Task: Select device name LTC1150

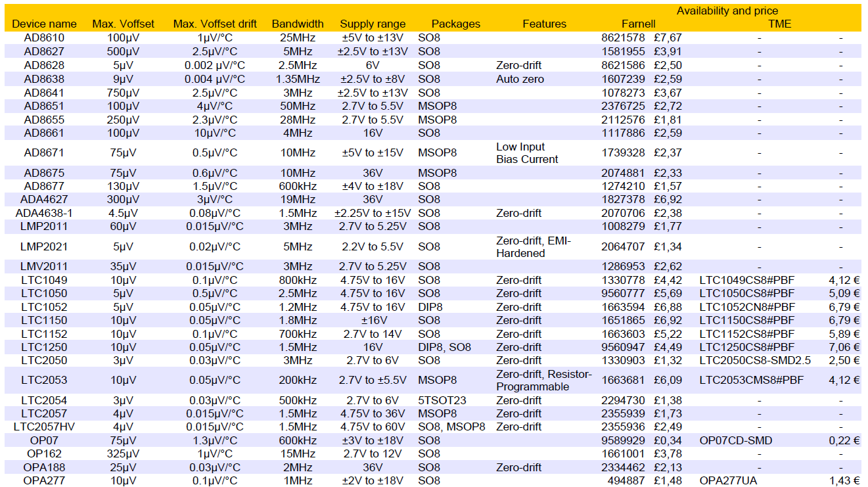Action: coord(45,320)
